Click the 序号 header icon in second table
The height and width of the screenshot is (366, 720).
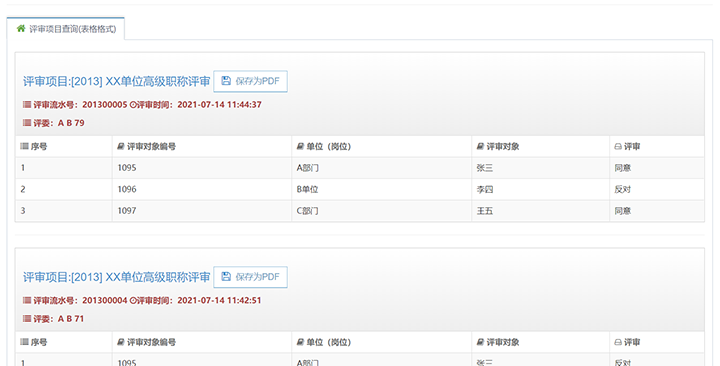pyautogui.click(x=24, y=342)
